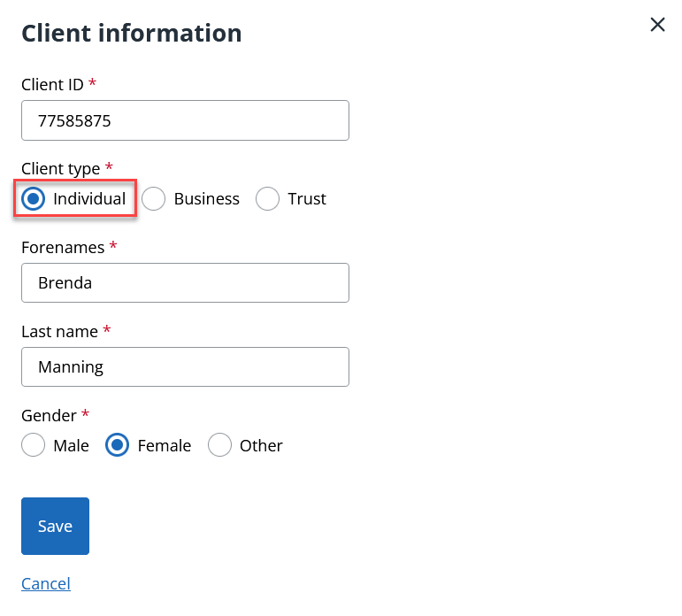This screenshot has width=682, height=616.
Task: Focus the Forenames text box
Action: [x=185, y=283]
